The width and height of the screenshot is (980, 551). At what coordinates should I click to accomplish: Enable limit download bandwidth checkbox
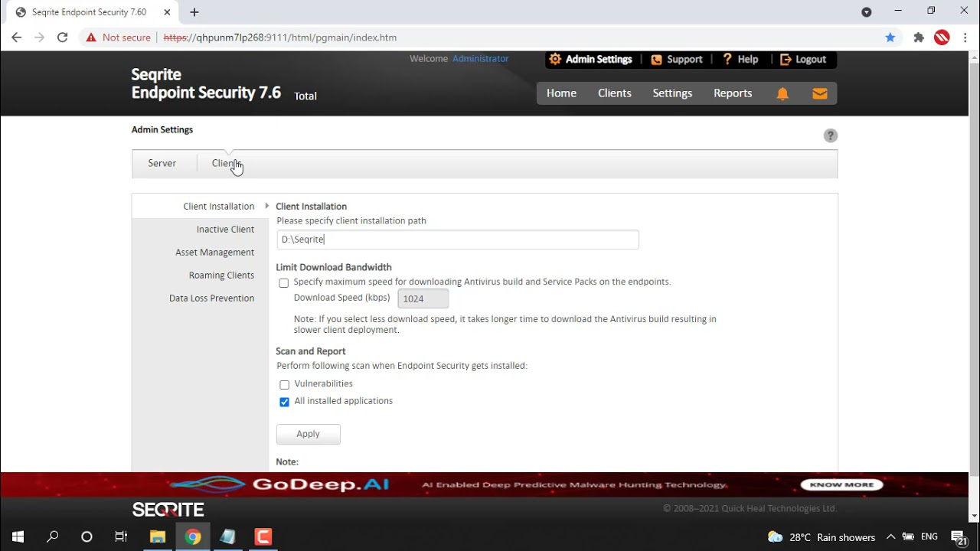(x=284, y=283)
